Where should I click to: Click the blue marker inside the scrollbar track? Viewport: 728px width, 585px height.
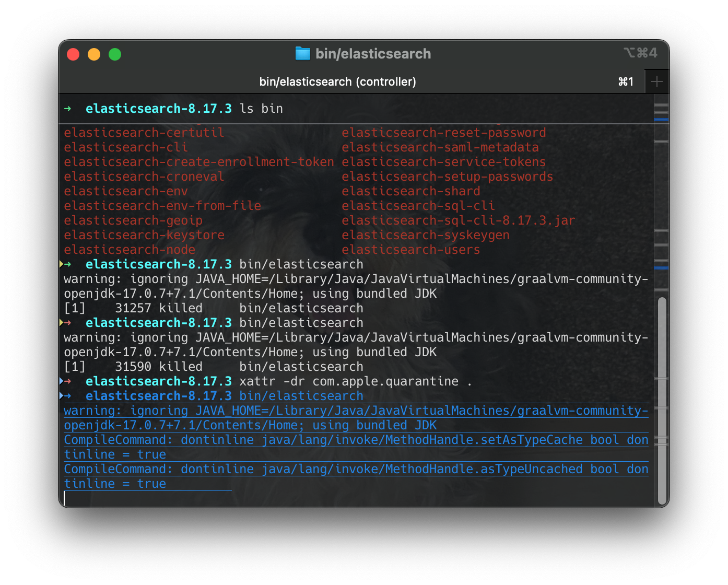[x=661, y=121]
